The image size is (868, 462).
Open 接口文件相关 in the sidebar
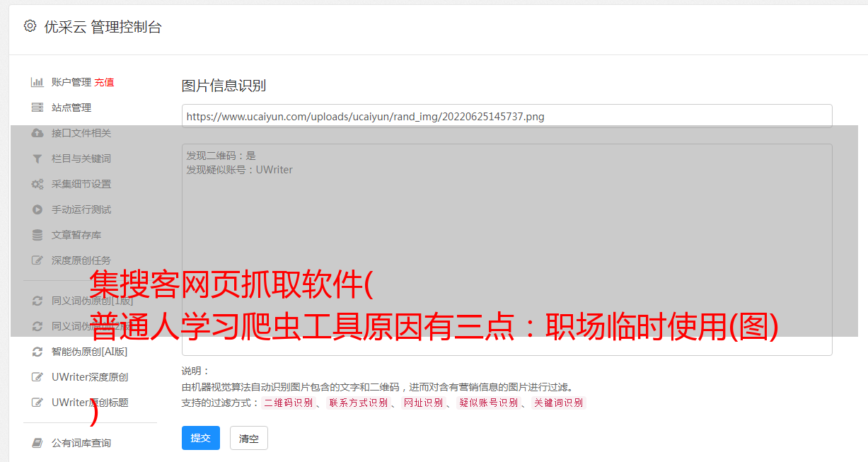pyautogui.click(x=81, y=133)
